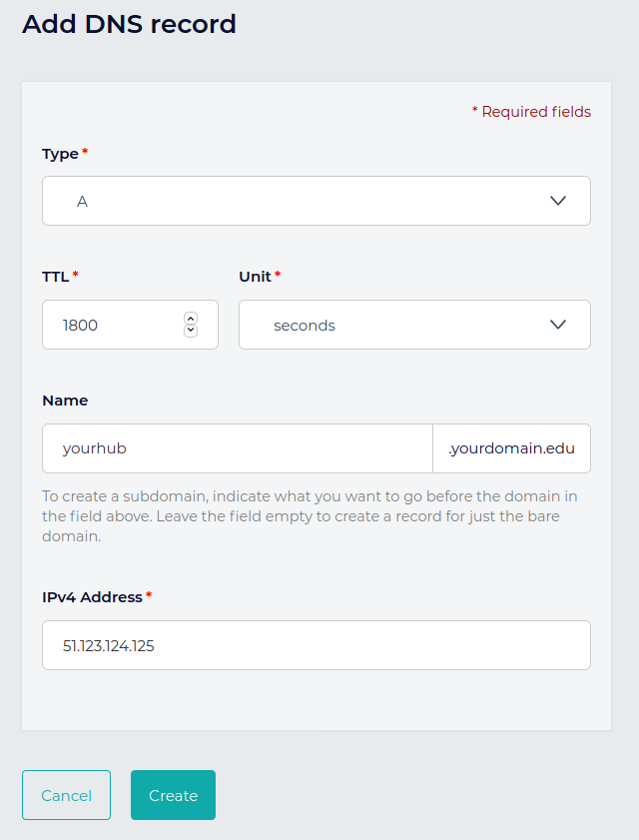639x840 pixels.
Task: Click the Create button
Action: pos(173,795)
